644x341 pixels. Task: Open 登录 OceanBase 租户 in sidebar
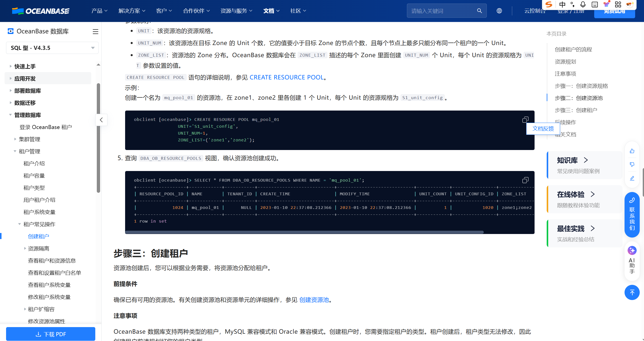click(x=45, y=127)
